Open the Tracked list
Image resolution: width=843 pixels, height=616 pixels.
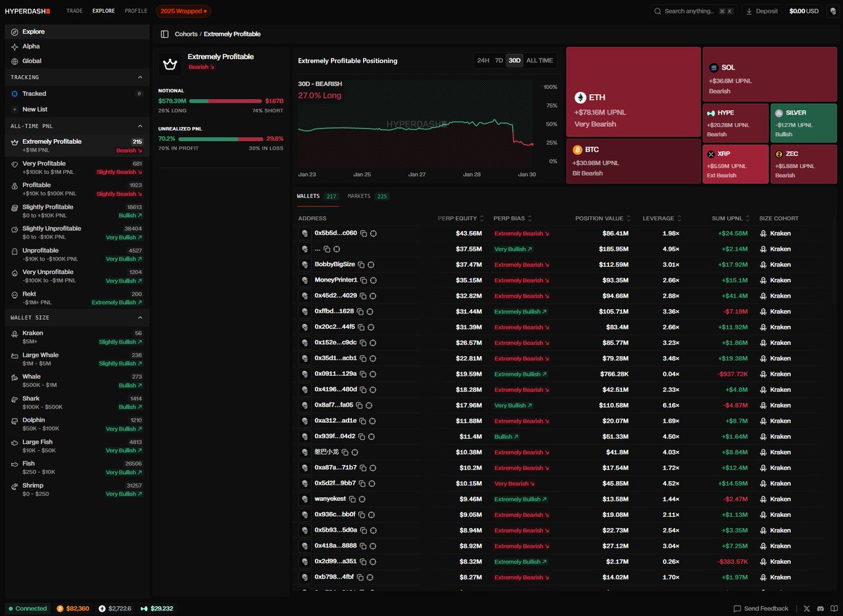pyautogui.click(x=76, y=93)
